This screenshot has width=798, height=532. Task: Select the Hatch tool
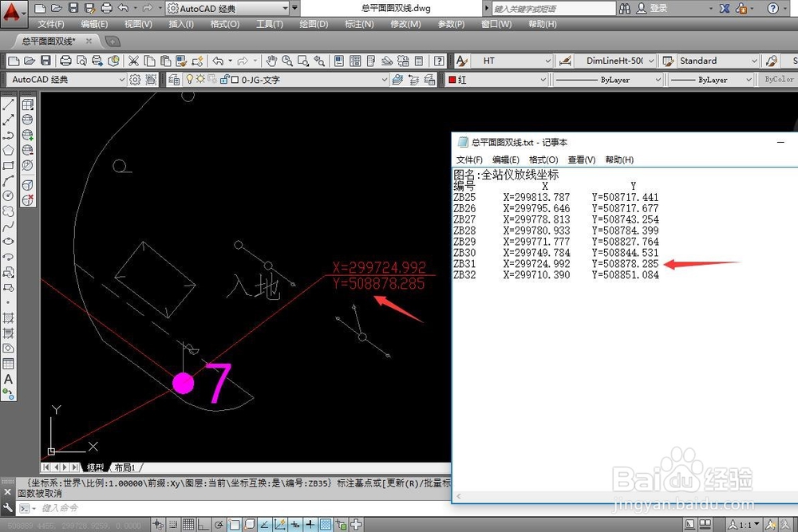click(x=8, y=318)
